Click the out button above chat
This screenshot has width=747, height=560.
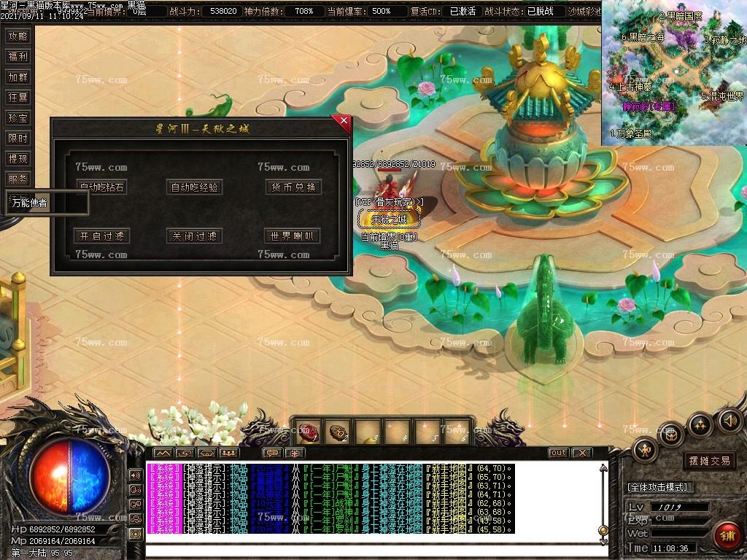pyautogui.click(x=558, y=453)
